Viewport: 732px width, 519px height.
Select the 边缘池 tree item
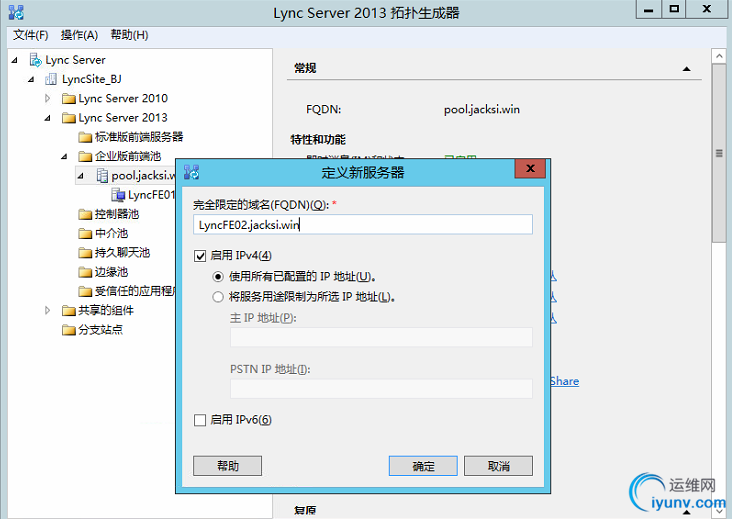(111, 272)
